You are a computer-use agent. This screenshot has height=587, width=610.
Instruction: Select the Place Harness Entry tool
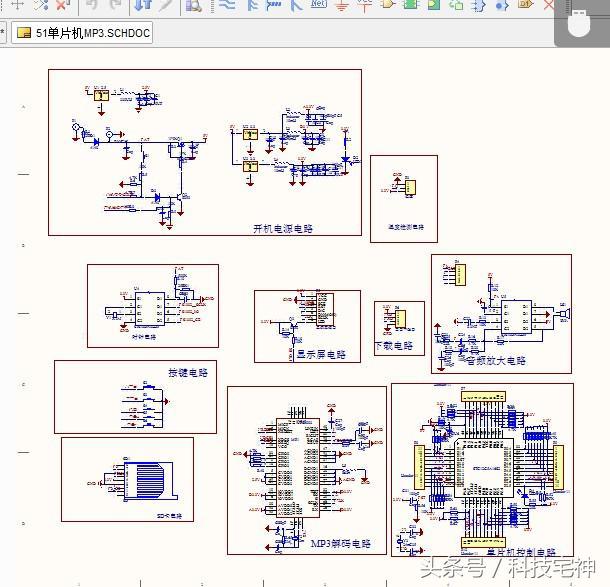pos(502,5)
